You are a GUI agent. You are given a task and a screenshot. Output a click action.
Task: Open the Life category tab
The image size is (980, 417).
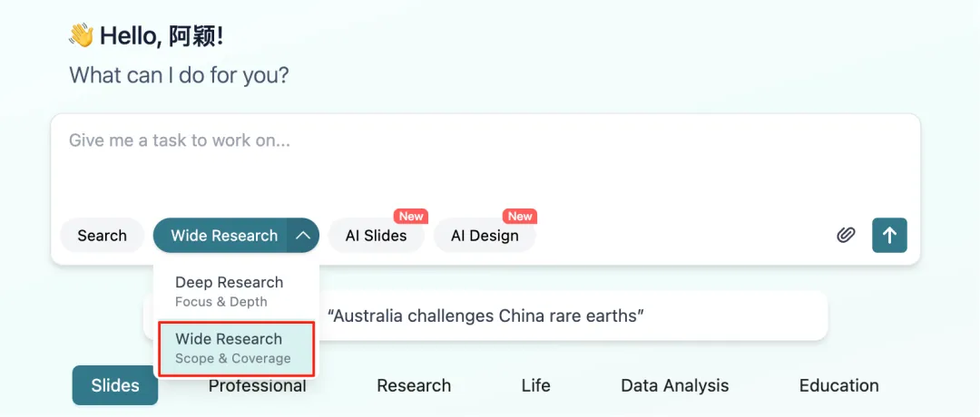tap(535, 385)
